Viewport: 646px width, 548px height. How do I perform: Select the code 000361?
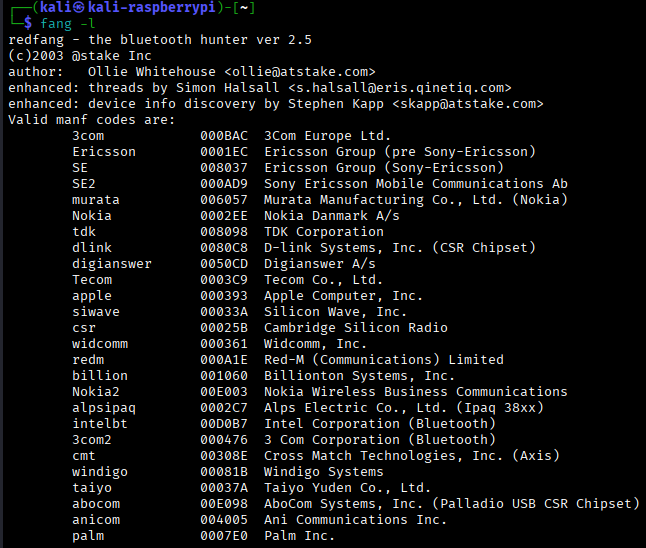coord(224,344)
